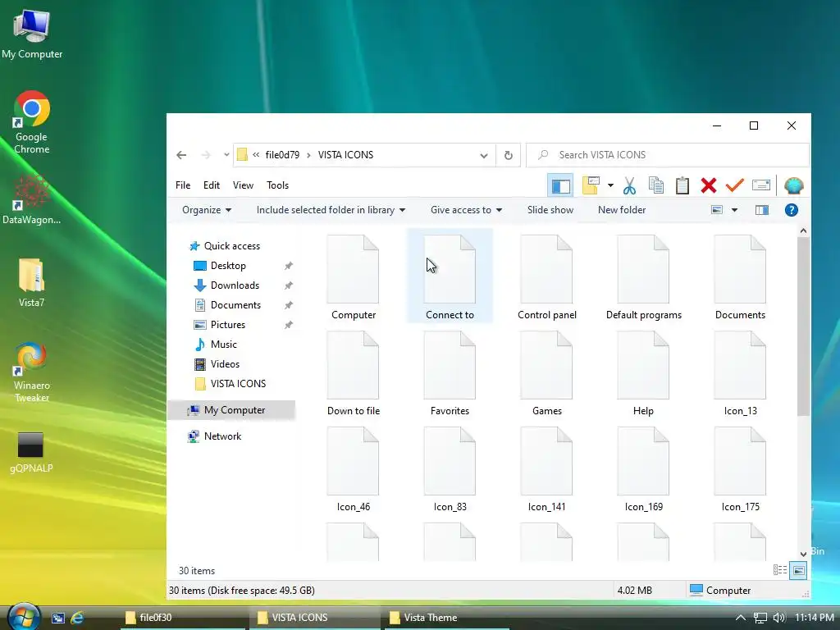The image size is (840, 630).
Task: Click the blue Help question mark icon
Action: [792, 210]
